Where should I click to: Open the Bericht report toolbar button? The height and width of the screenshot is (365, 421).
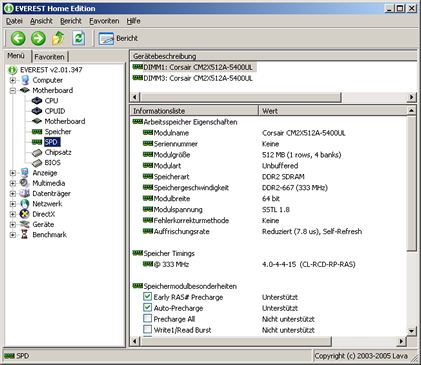click(x=118, y=38)
